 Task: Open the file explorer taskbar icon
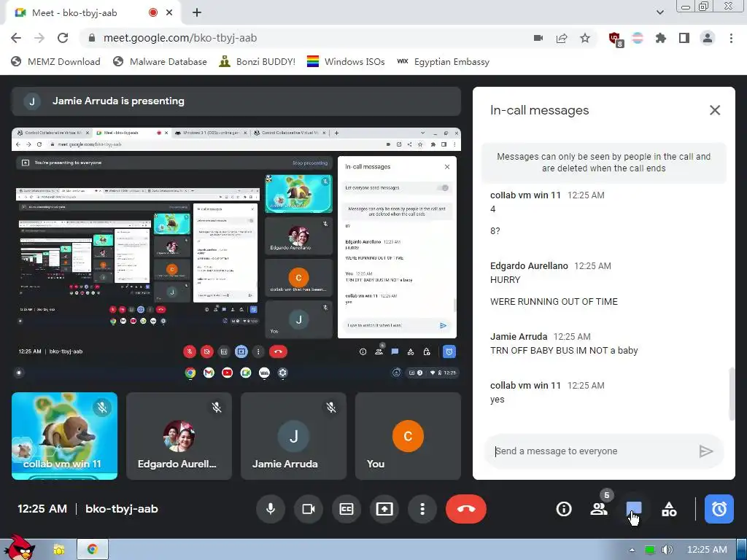coord(59,550)
